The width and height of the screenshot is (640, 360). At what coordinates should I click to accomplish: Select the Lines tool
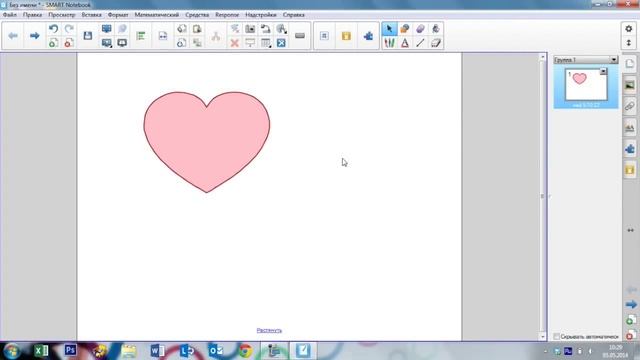[x=420, y=43]
